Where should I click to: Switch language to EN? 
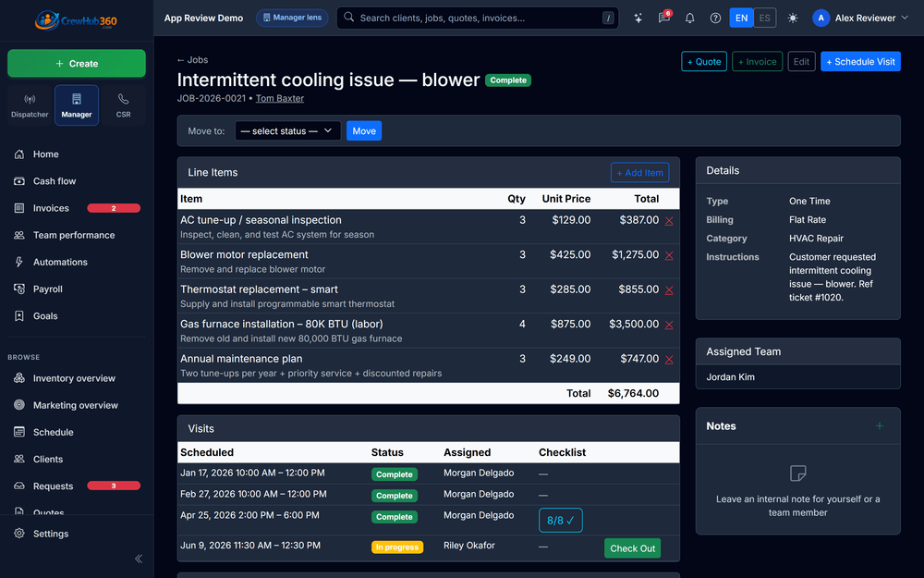coord(741,18)
